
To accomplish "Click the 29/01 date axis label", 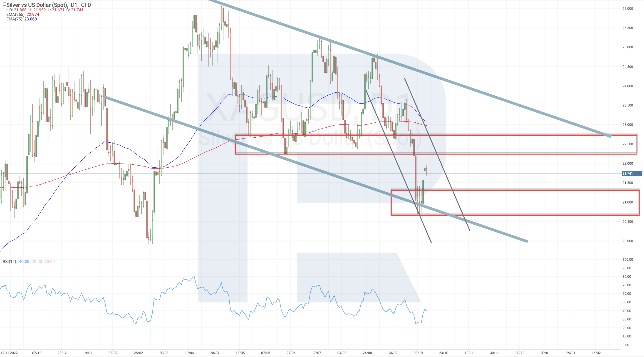I will click(x=571, y=353).
